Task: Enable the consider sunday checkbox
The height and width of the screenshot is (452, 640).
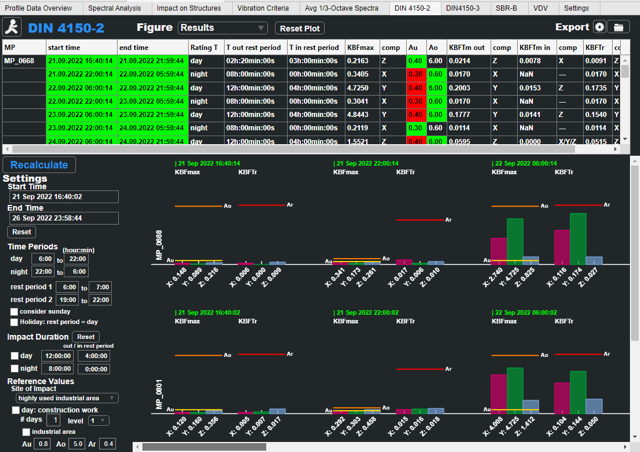Action: coord(13,311)
